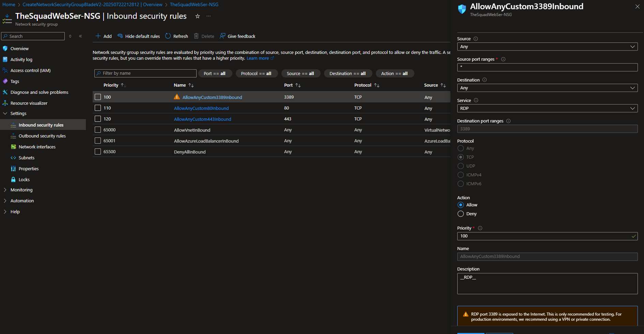Click the CreateNetworkSecurityGroupBladeV2 Overview breadcrumb
Screen dimensions: 644x334
click(x=92, y=4)
